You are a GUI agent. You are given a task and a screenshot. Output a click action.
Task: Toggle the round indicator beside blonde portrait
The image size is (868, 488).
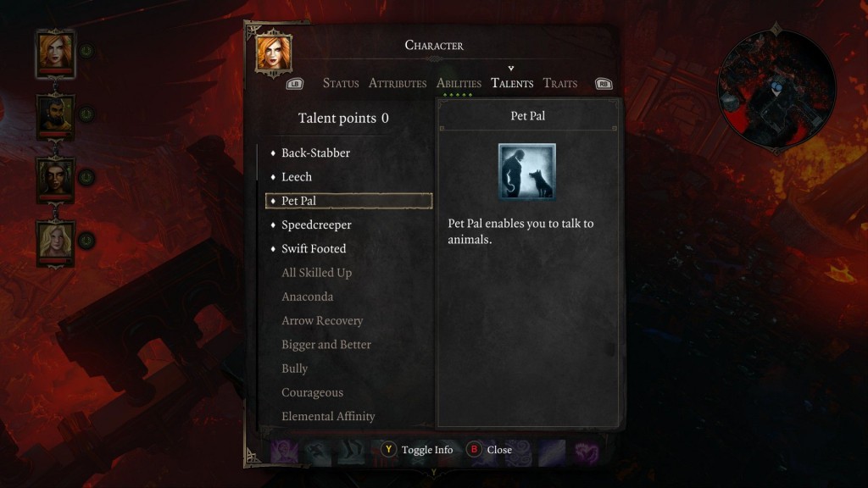[86, 241]
